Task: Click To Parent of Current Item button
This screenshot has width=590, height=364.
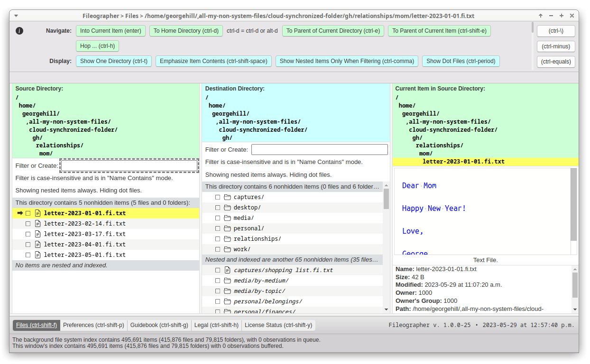Action: [x=439, y=31]
